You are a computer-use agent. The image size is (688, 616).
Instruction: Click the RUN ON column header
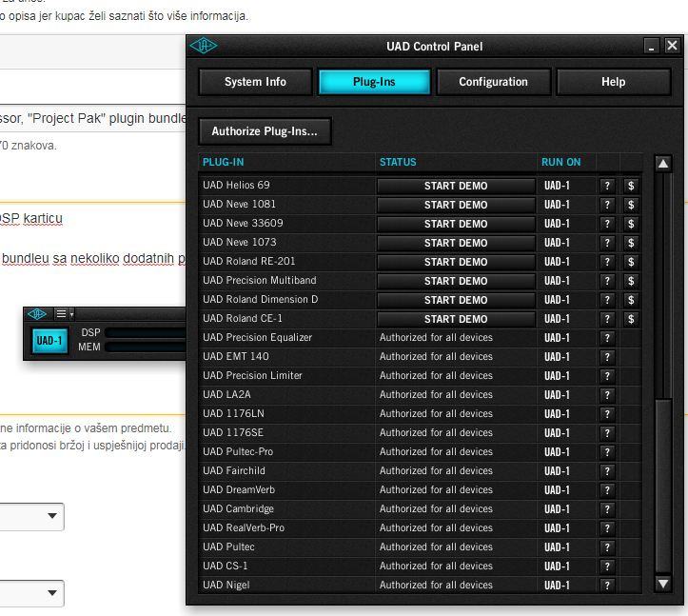point(561,162)
